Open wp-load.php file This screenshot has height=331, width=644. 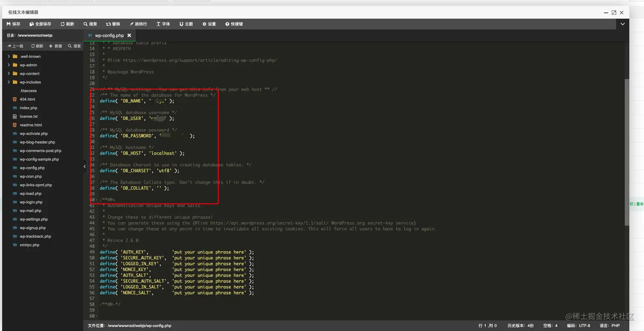coord(31,194)
